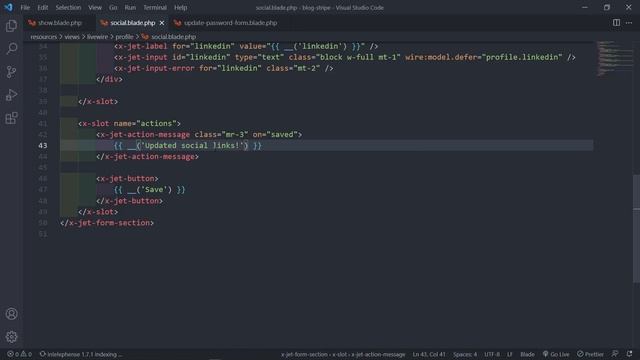Viewport: 640px width, 360px height.
Task: Open the View menu
Action: point(95,7)
